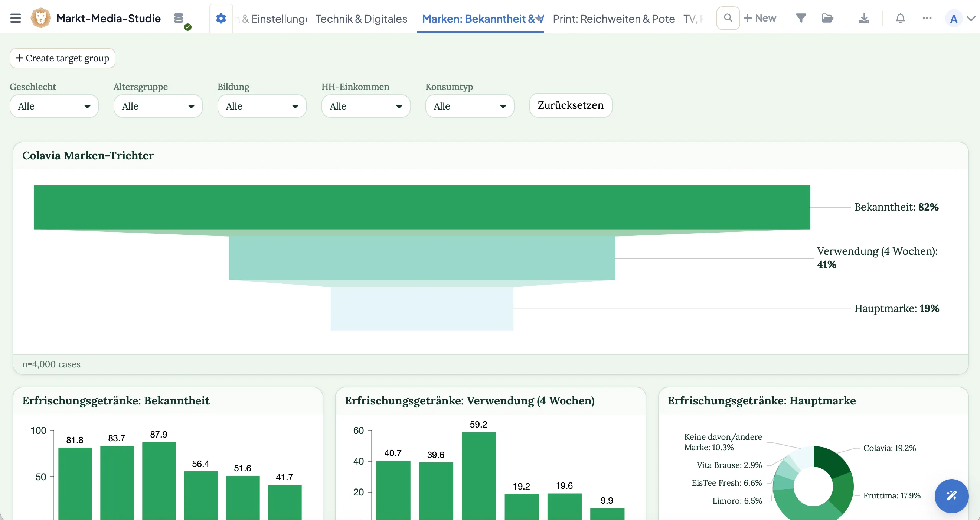Click the 81.8 bar in Bekanntheit chart
The width and height of the screenshot is (980, 520).
pos(75,484)
